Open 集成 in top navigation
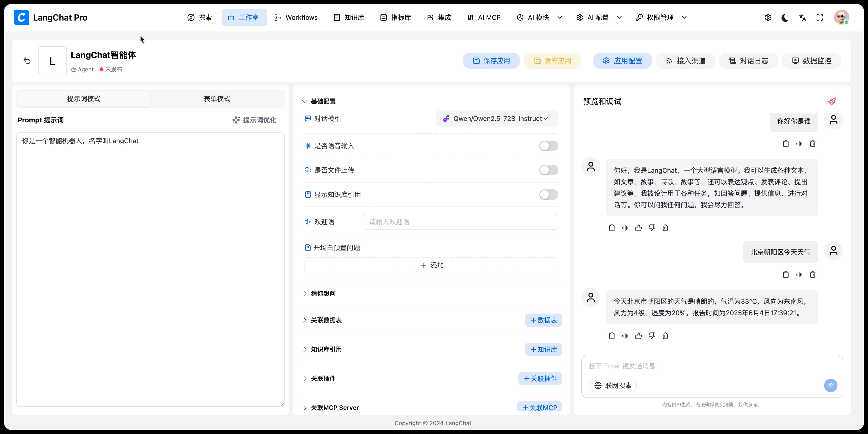 439,17
